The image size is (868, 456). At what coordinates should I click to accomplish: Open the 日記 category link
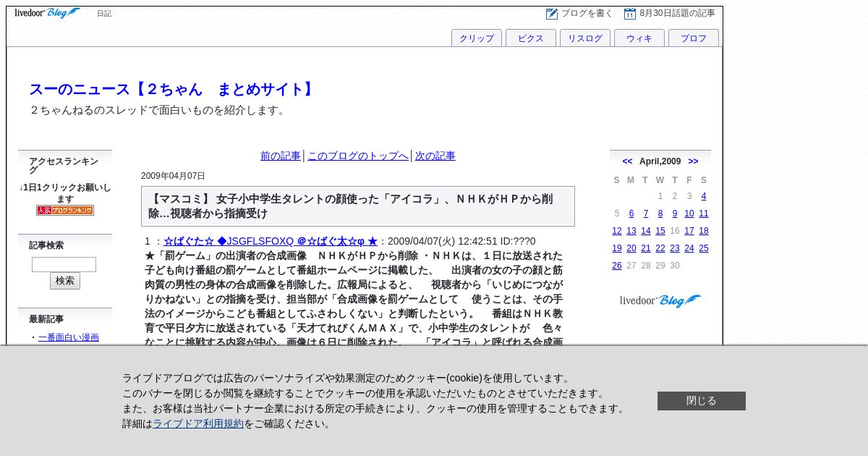104,14
